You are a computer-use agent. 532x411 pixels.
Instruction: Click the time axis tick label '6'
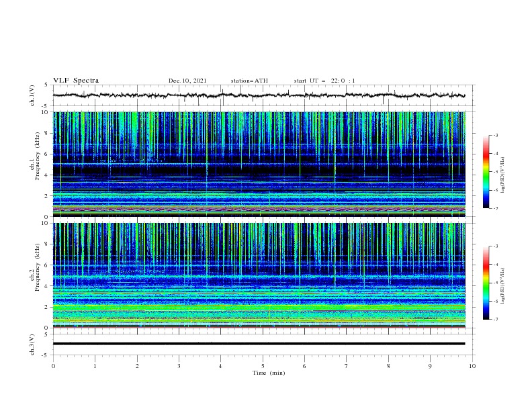(305, 366)
